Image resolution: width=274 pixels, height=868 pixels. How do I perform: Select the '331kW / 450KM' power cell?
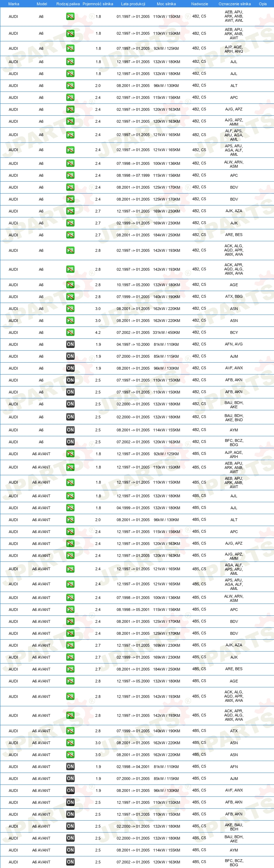(x=166, y=332)
